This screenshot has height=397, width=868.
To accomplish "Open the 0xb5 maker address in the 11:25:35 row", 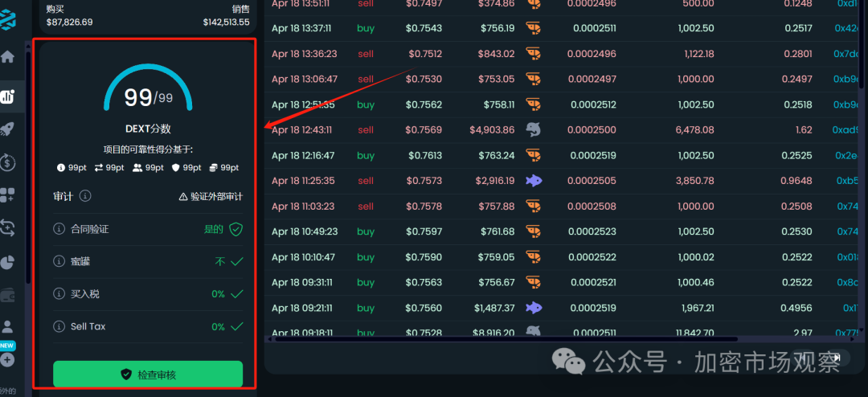I will pyautogui.click(x=847, y=181).
